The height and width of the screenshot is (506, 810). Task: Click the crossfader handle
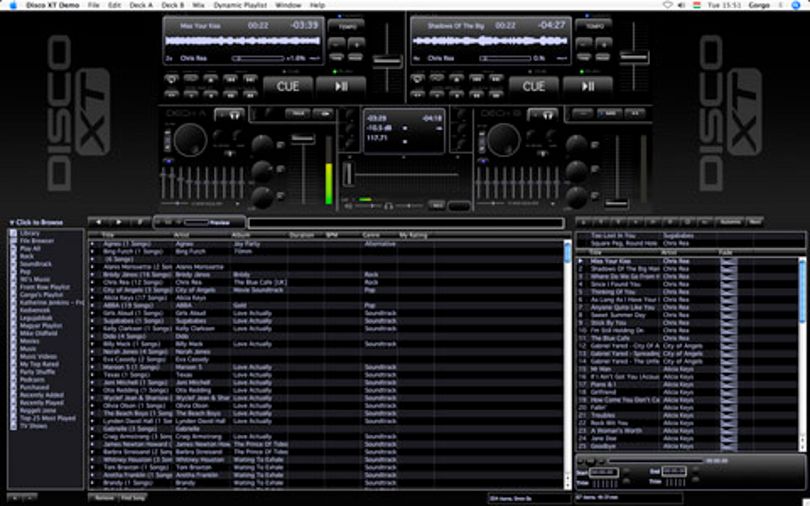349,174
